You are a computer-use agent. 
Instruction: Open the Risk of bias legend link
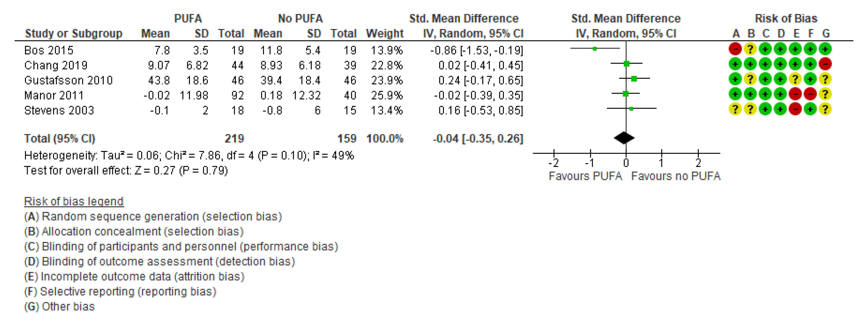pyautogui.click(x=74, y=201)
